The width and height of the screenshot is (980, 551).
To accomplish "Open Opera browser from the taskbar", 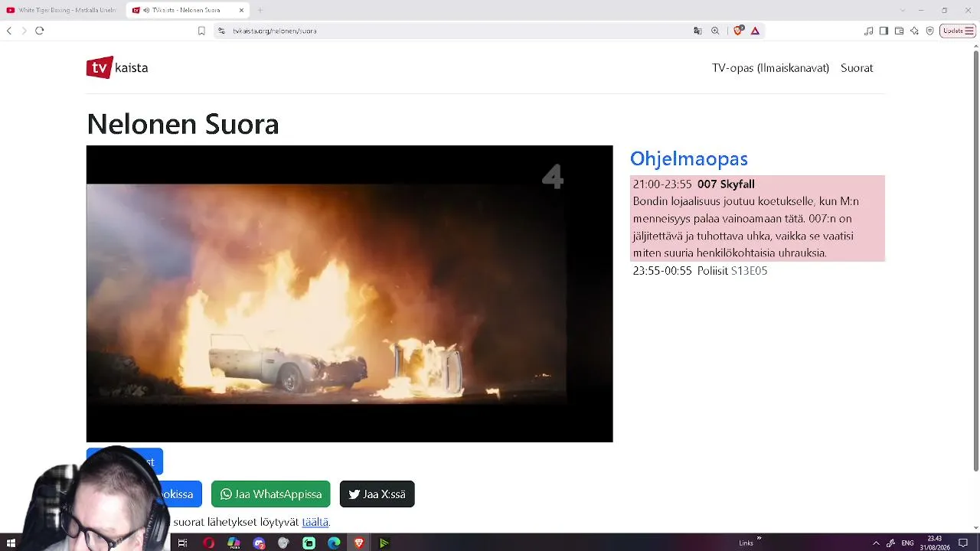I will click(208, 543).
